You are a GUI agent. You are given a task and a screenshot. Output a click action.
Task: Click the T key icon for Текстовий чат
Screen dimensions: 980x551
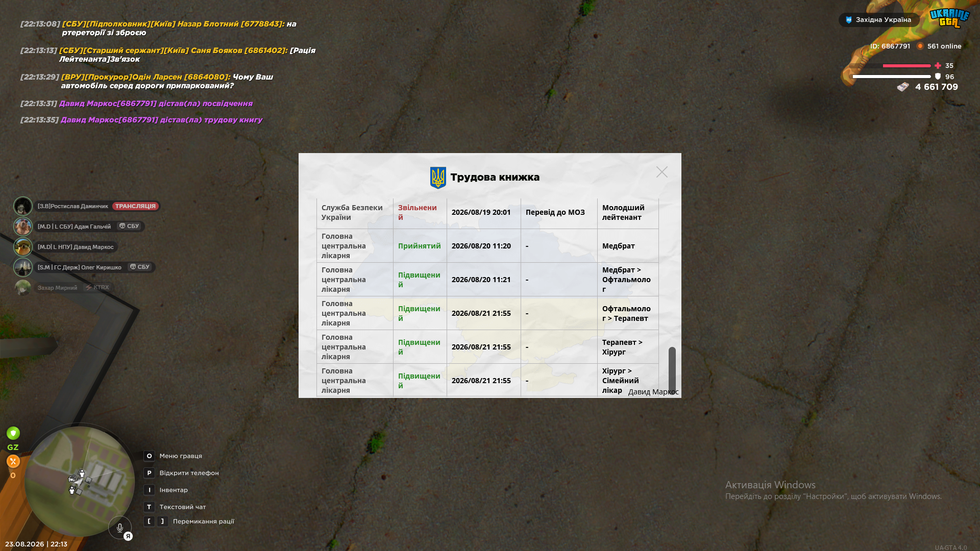tap(149, 507)
